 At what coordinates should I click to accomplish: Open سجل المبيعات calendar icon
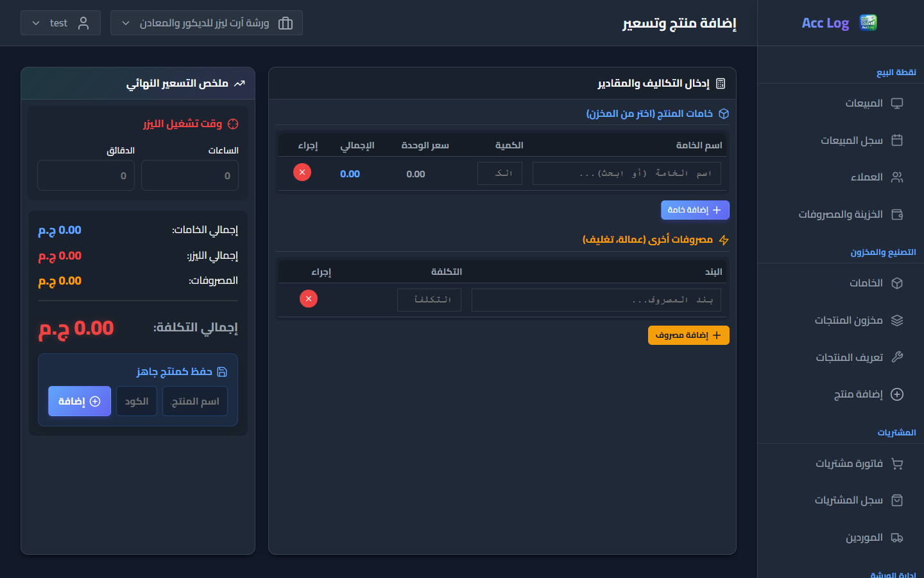click(x=897, y=140)
